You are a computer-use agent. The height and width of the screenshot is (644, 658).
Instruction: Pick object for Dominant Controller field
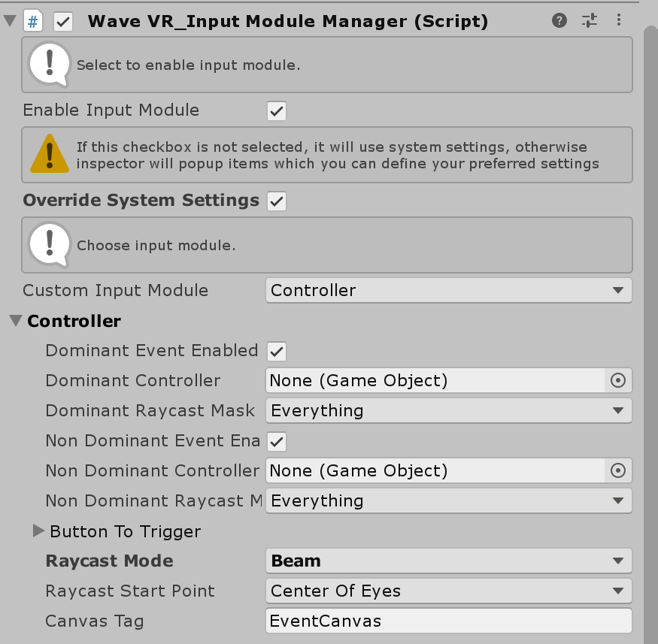point(617,381)
